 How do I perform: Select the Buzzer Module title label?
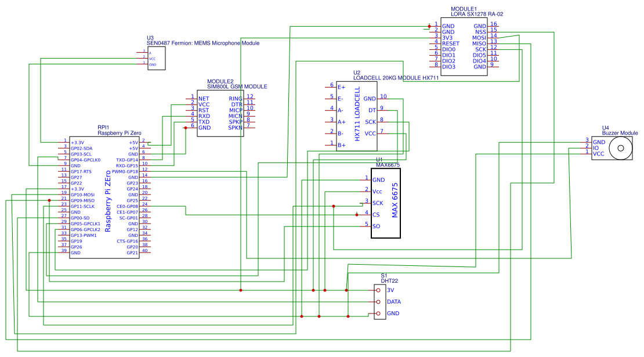620,133
